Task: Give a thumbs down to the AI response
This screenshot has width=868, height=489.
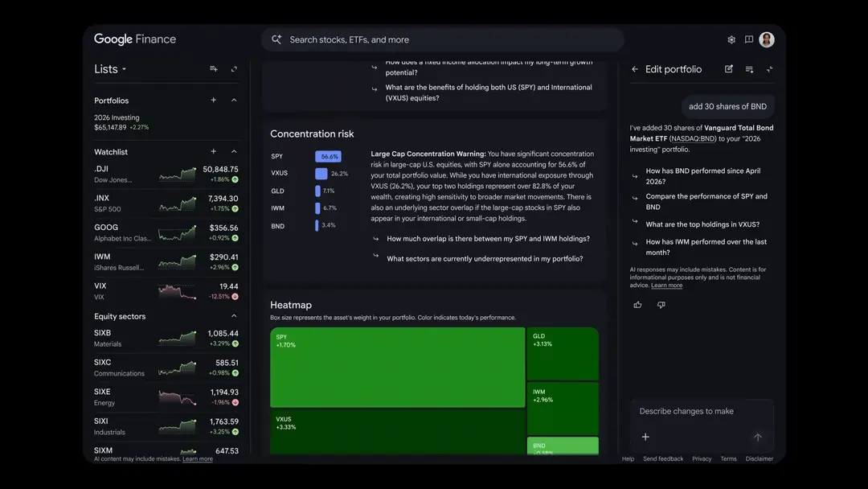Action: [x=661, y=305]
